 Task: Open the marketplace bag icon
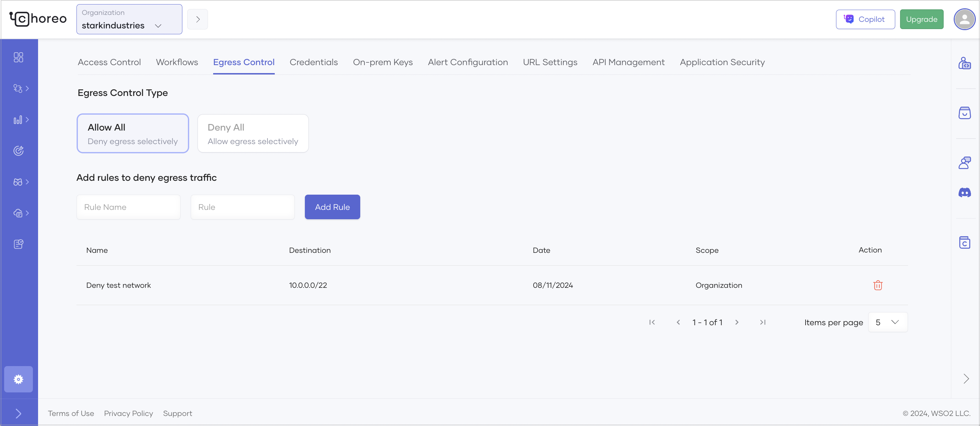964,113
